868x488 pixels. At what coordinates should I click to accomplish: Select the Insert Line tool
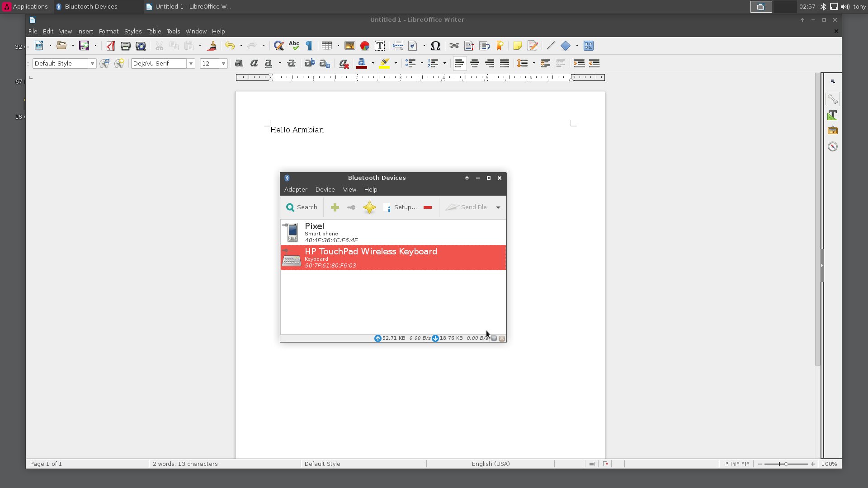click(551, 46)
